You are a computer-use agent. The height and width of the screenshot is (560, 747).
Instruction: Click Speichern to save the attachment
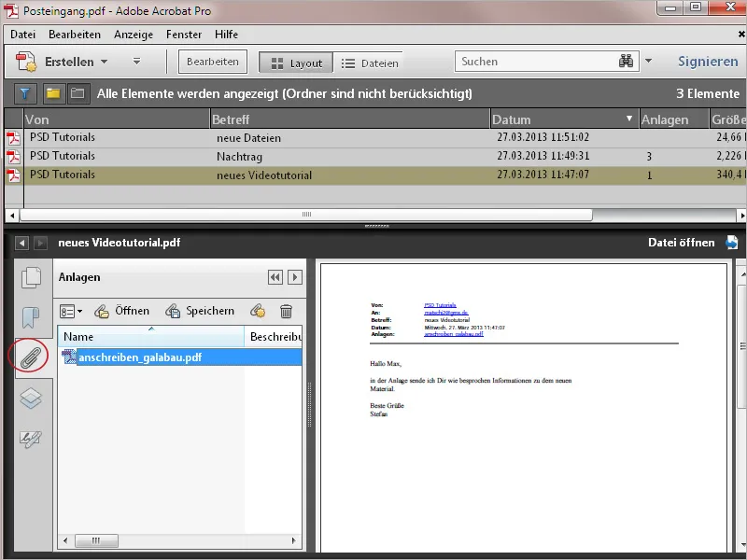point(200,311)
